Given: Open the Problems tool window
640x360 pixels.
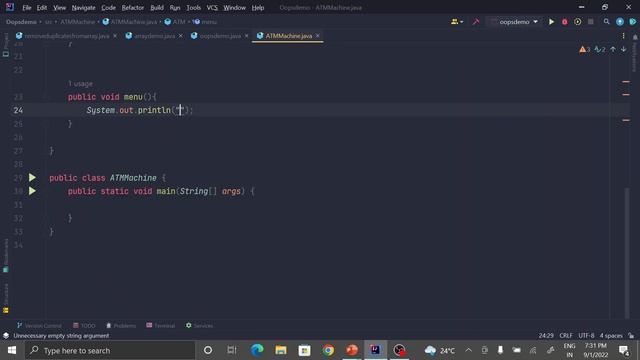Looking at the screenshot, I should pyautogui.click(x=121, y=326).
